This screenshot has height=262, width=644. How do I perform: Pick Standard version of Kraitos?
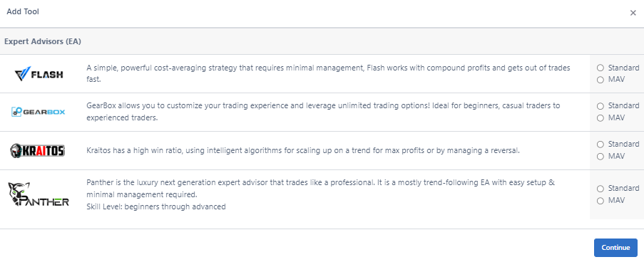pyautogui.click(x=600, y=145)
